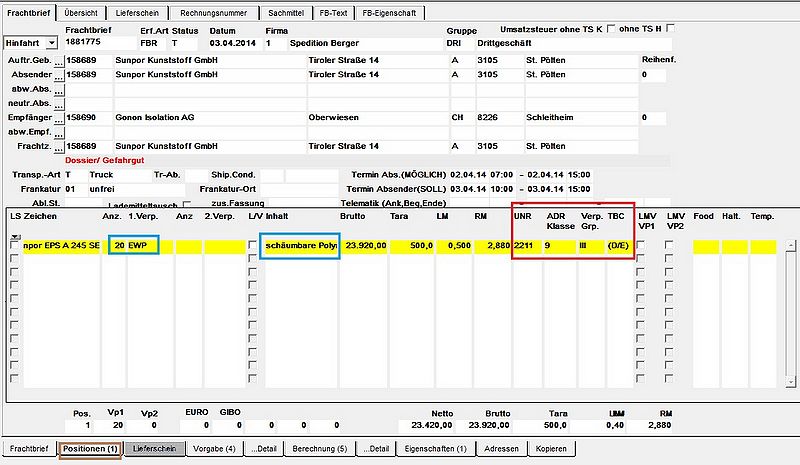Open the Sachmittel tab

[x=286, y=13]
